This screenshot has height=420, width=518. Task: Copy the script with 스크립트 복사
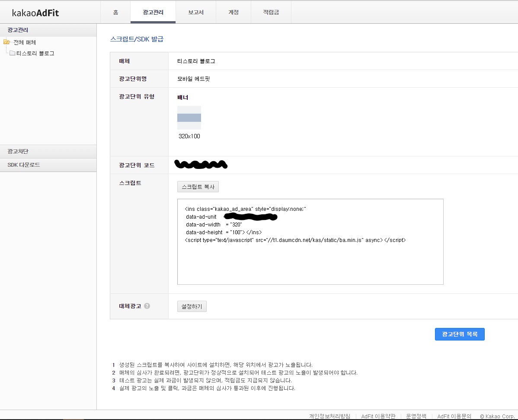tap(198, 187)
